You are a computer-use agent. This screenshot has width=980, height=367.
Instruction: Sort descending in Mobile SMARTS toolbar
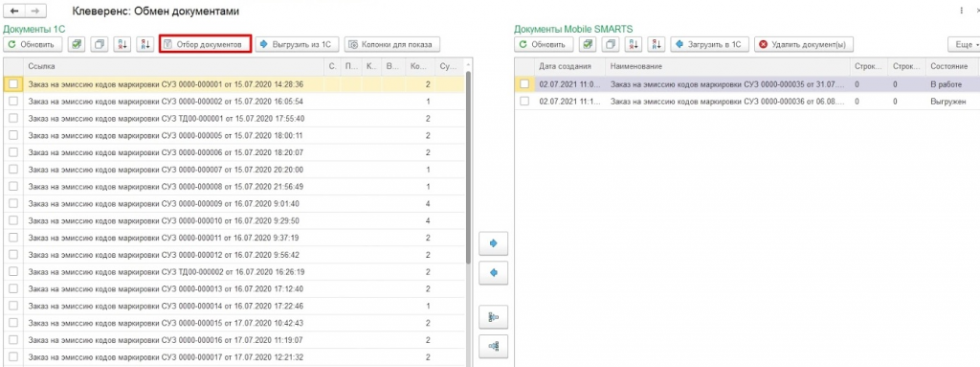657,44
